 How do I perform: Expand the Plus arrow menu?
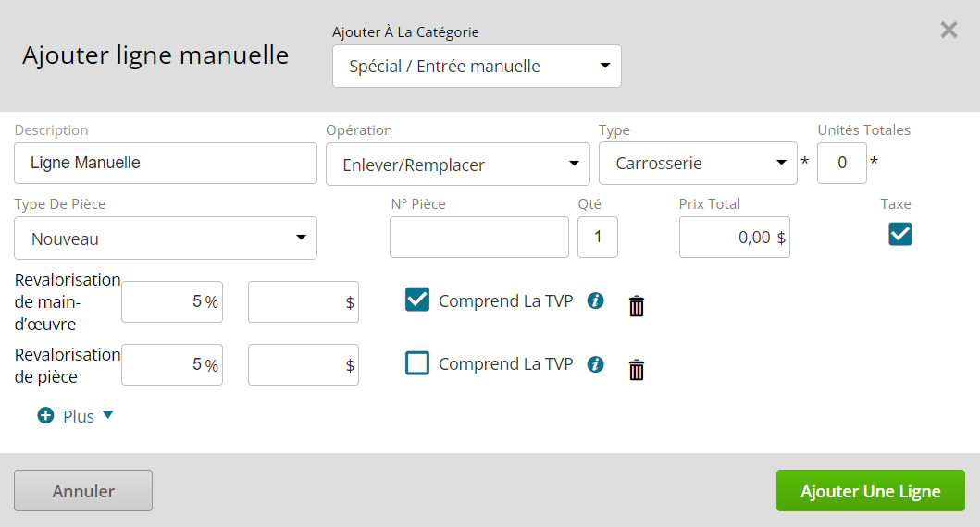pos(107,414)
